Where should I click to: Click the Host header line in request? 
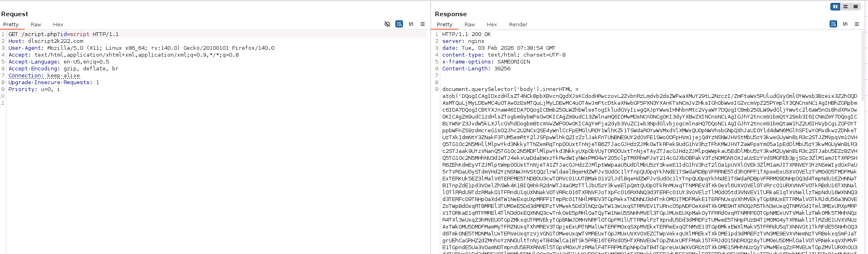(46, 41)
